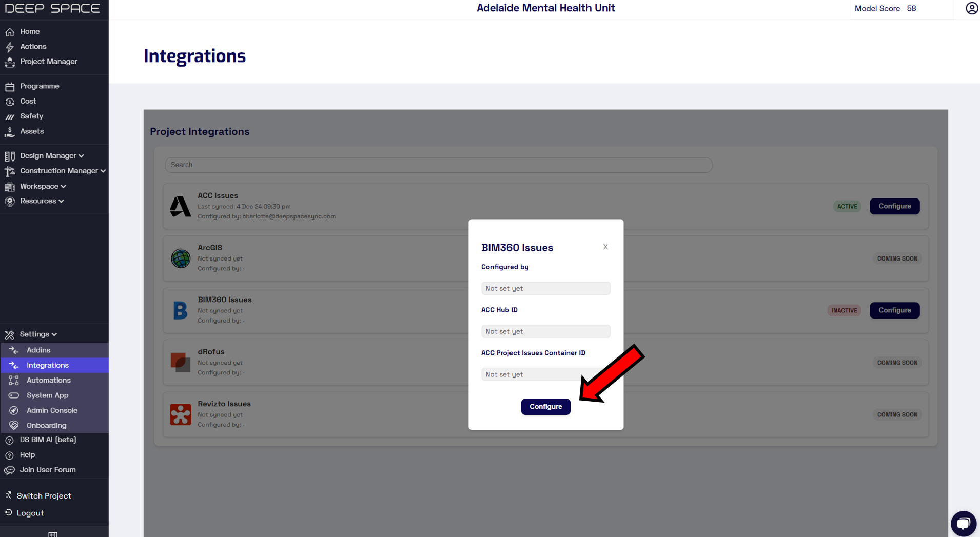Open the Safety section
Screen dimensions: 980x537
pos(10,116)
